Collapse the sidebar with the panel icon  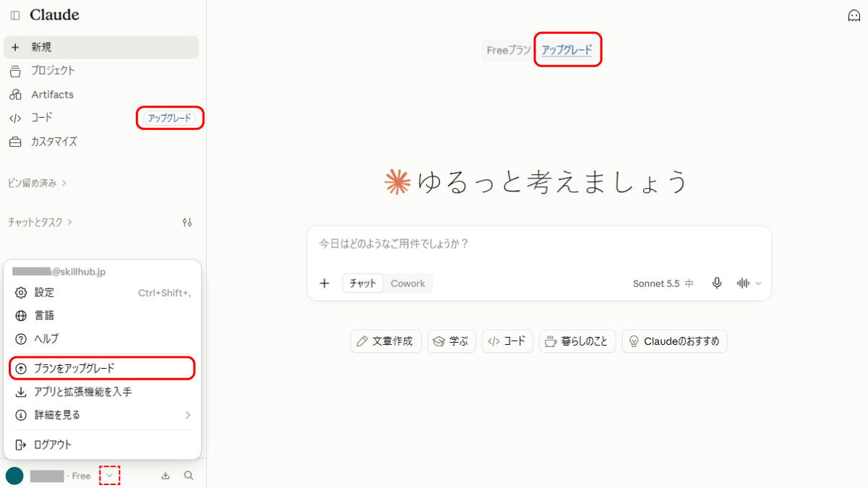point(15,15)
